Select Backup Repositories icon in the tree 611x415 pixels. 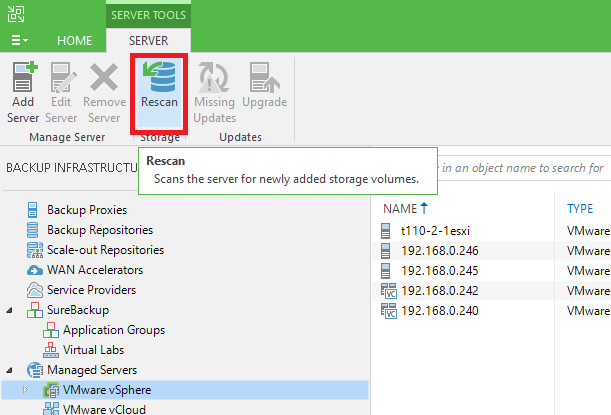[x=32, y=230]
